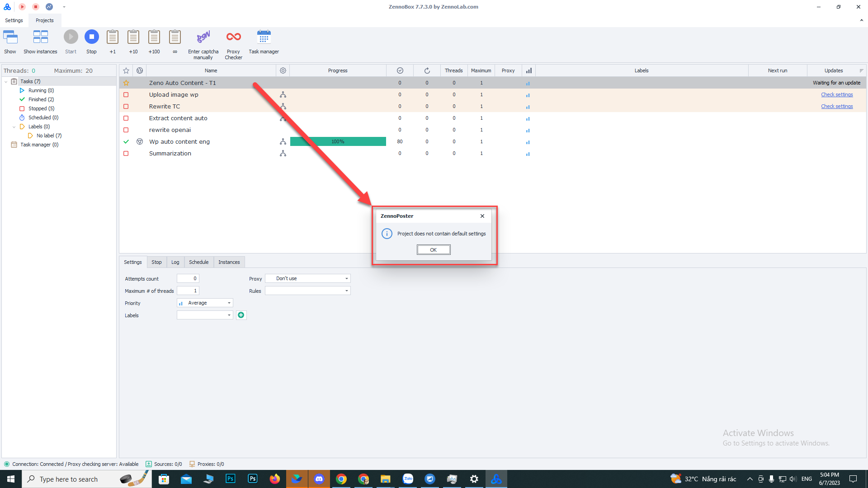The image size is (868, 488).
Task: Click status square for Rewrite TC task
Action: click(x=126, y=107)
